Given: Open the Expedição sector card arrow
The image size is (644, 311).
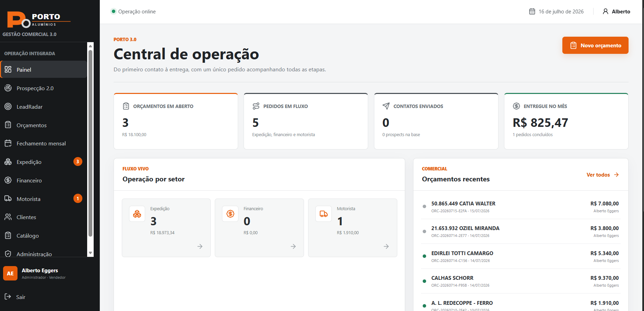Looking at the screenshot, I should pos(200,247).
